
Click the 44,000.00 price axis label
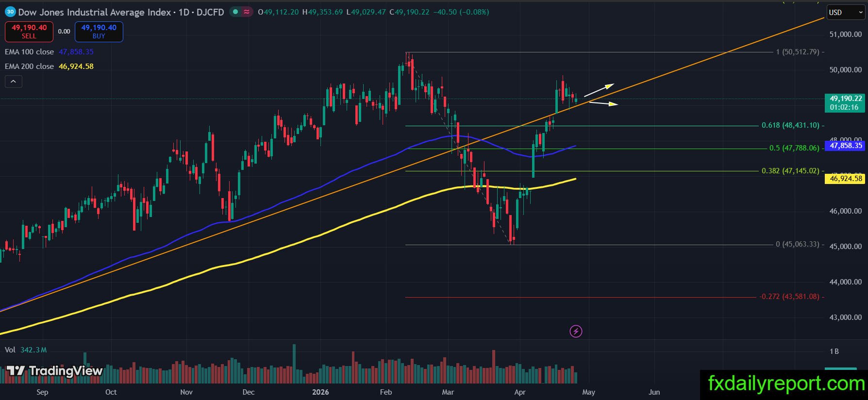click(846, 282)
